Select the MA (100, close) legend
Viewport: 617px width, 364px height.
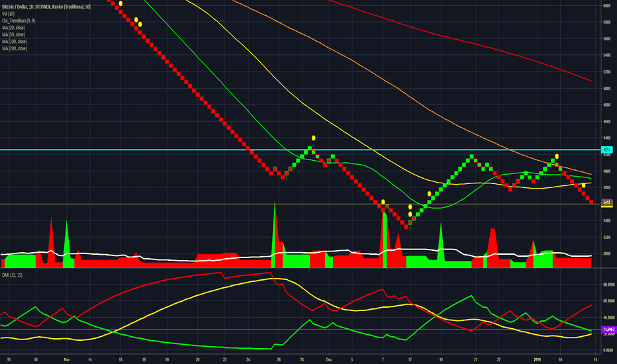point(14,41)
